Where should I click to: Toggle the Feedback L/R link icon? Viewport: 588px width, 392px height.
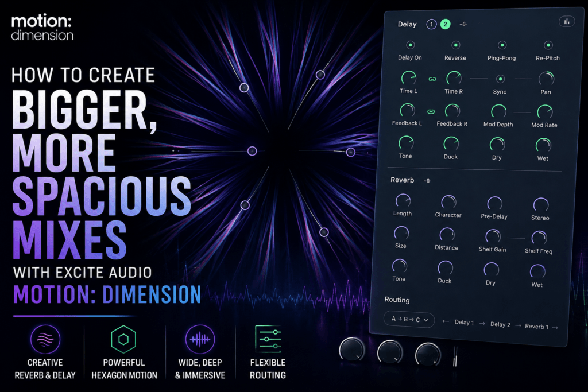tap(431, 112)
